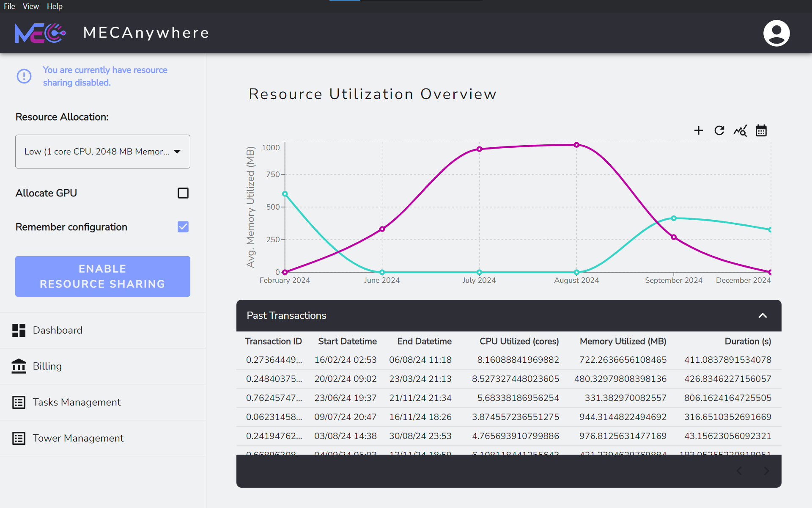
Task: Click the Start Datetime column header
Action: point(347,341)
